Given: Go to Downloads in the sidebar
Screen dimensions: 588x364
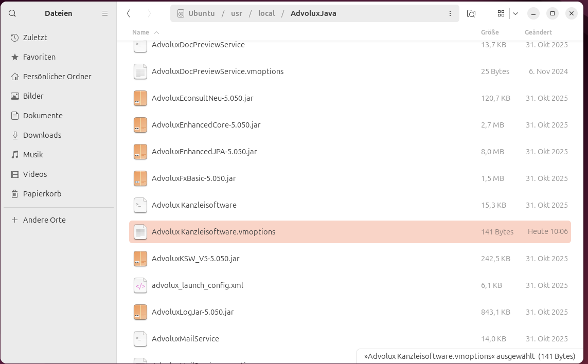Looking at the screenshot, I should pyautogui.click(x=42, y=135).
